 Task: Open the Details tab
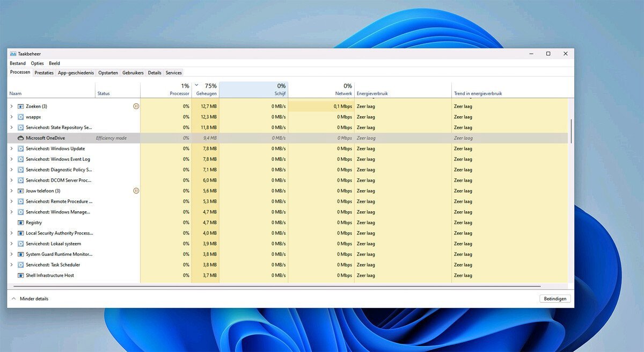click(x=155, y=73)
